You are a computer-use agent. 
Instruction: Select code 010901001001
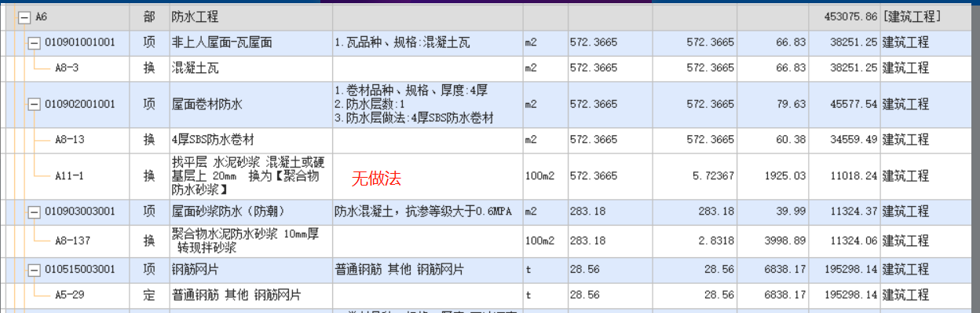80,42
